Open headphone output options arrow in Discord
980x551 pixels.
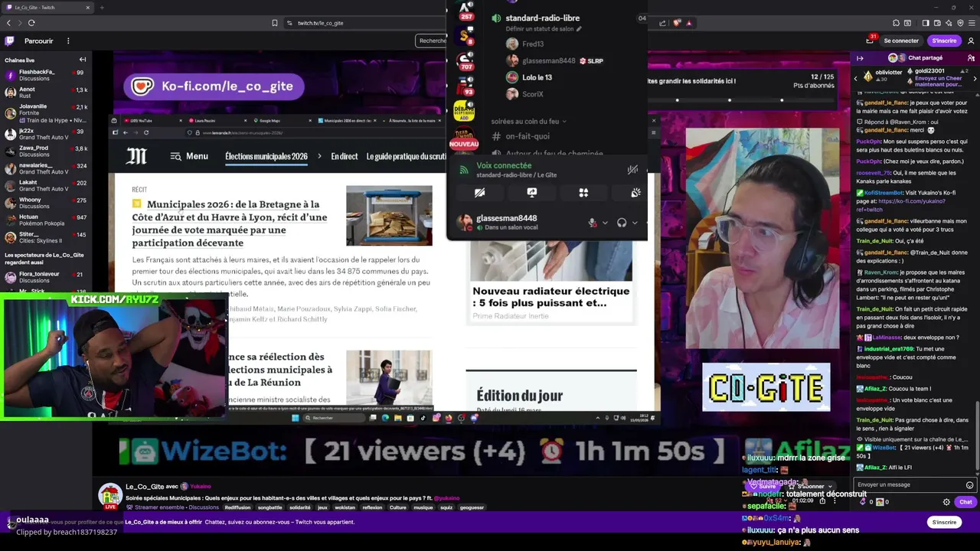pyautogui.click(x=635, y=223)
